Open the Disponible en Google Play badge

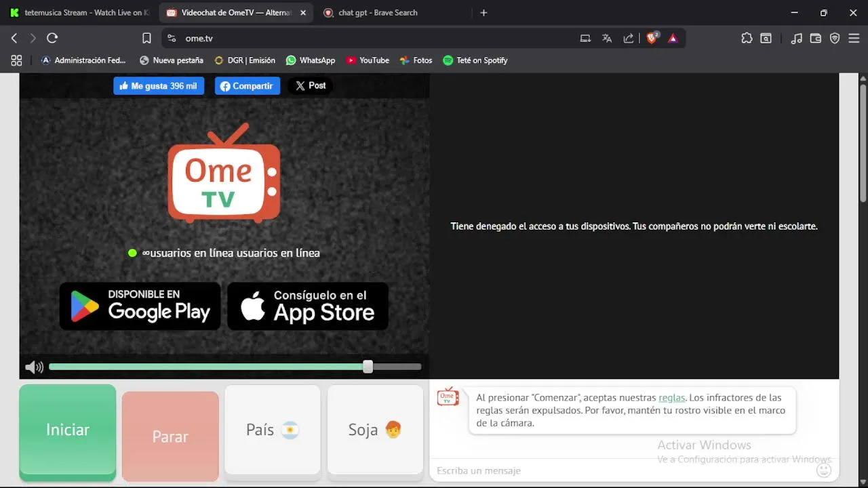pos(140,306)
